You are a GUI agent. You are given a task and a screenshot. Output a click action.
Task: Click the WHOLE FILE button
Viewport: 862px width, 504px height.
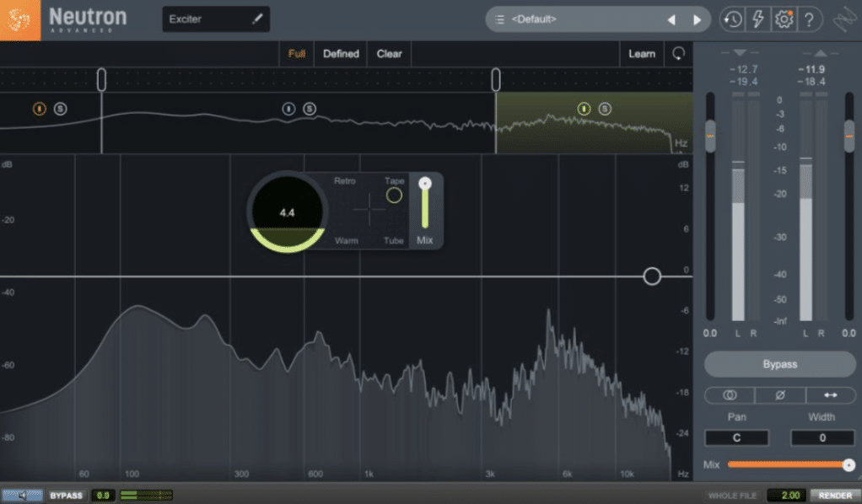[x=733, y=496]
